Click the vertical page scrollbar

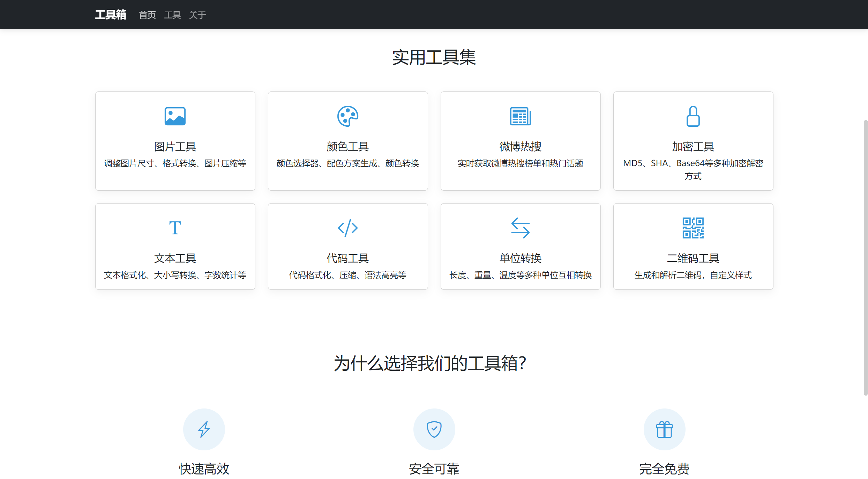point(865,258)
